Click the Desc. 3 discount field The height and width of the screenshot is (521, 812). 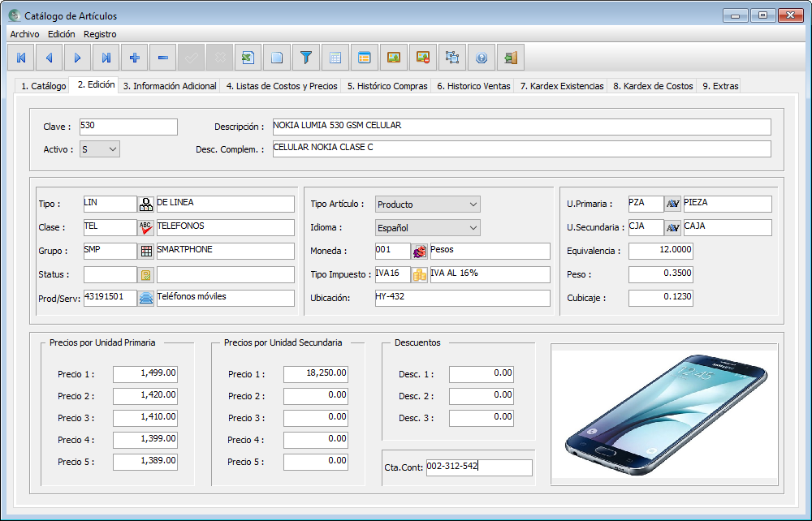coord(481,418)
